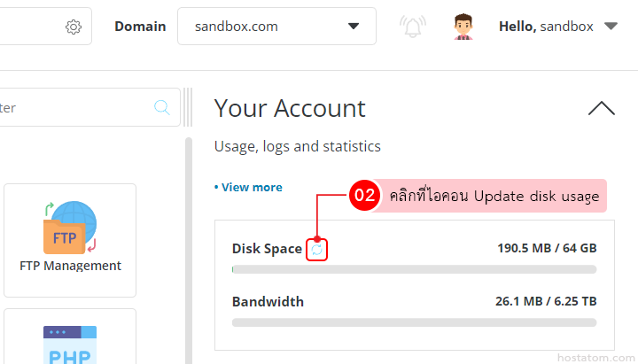Click the left panel vertical scrollbar
Image resolution: width=638 pixels, height=364 pixels.
(x=188, y=248)
